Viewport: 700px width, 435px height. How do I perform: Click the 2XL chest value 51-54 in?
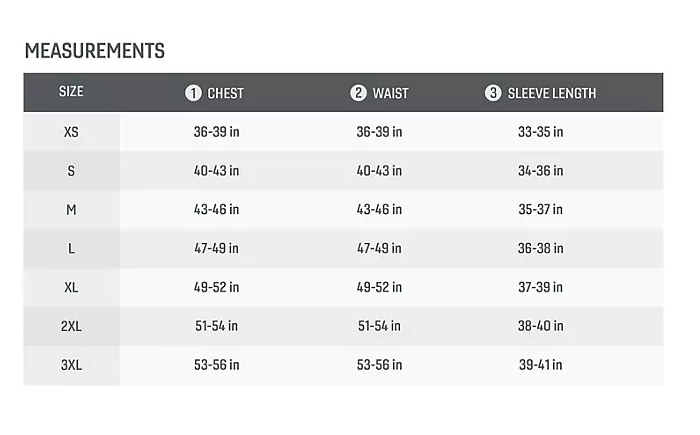216,326
